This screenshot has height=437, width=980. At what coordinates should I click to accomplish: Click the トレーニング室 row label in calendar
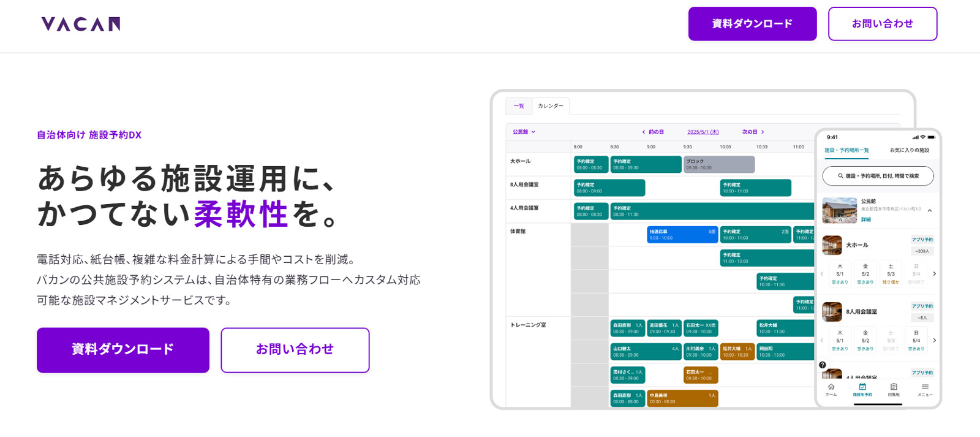pos(528,325)
